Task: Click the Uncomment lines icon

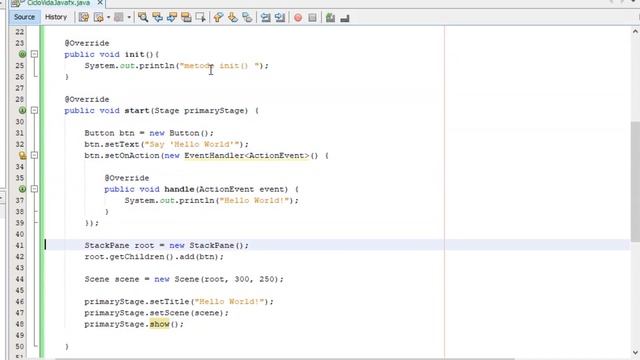Action: pos(345,18)
